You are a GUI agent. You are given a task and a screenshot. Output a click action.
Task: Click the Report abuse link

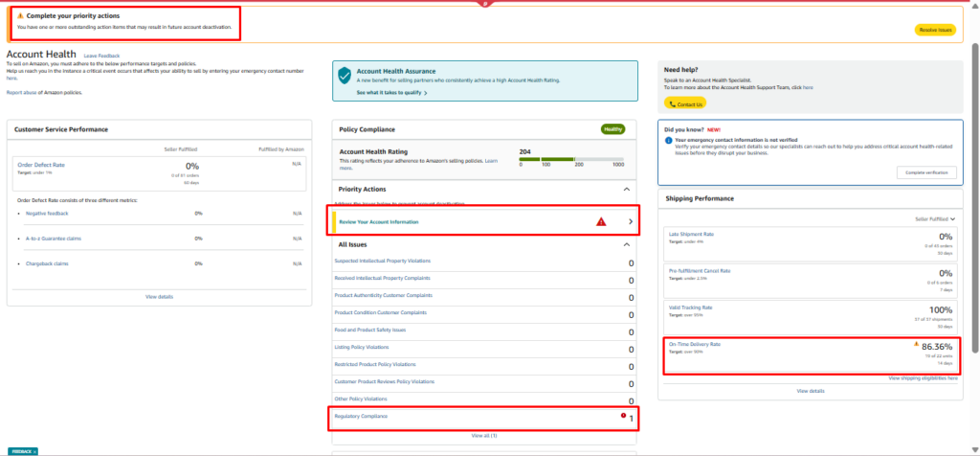point(21,93)
